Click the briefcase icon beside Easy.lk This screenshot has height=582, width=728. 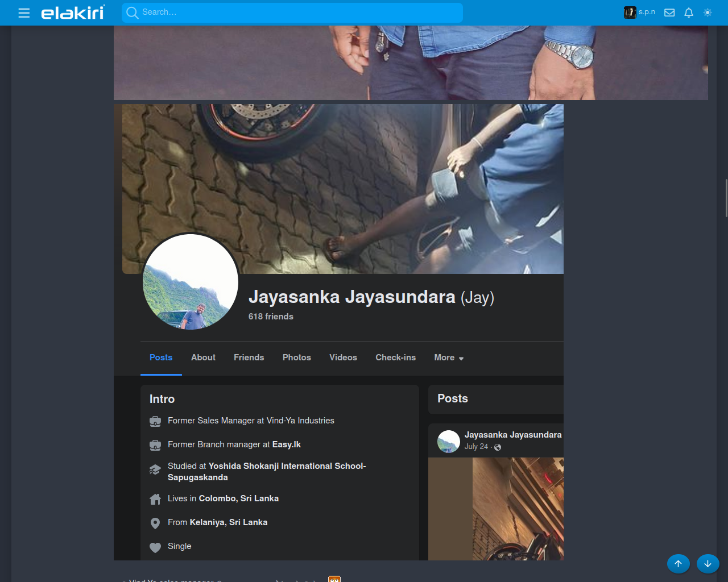coord(155,445)
